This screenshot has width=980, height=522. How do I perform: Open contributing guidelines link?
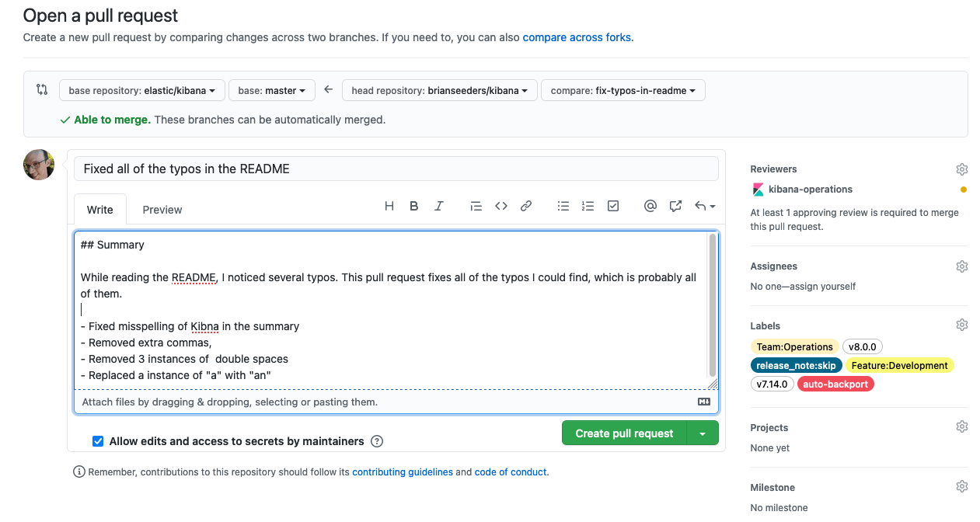coord(403,472)
